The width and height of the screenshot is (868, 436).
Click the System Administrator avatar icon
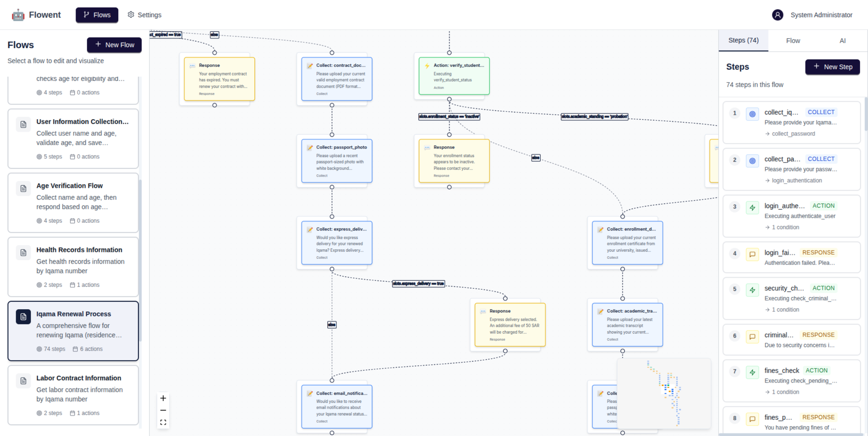click(x=777, y=15)
